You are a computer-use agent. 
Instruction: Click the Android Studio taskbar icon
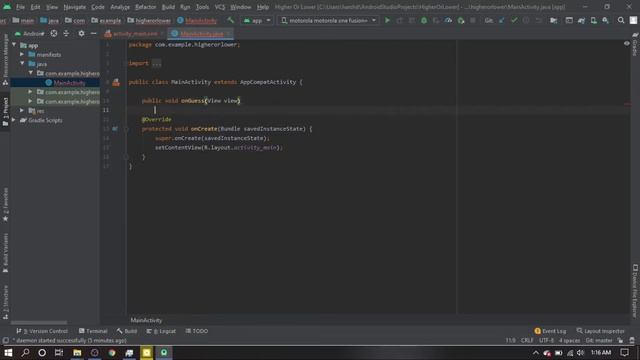[x=164, y=353]
